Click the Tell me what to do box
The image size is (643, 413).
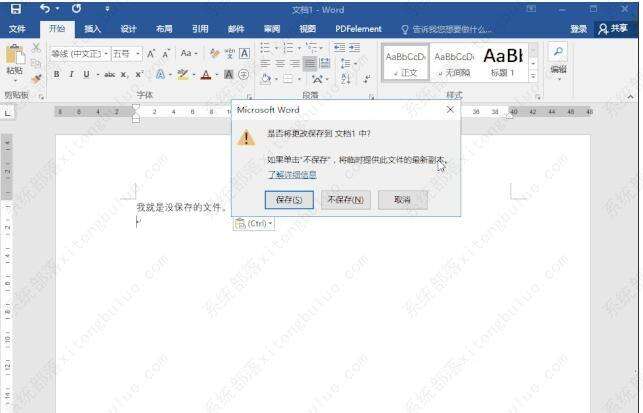pos(446,29)
